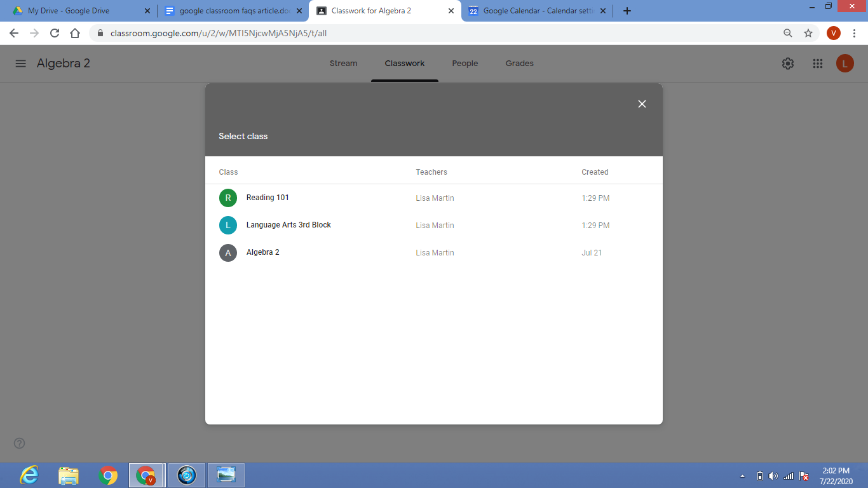868x488 pixels.
Task: Click the Algebra 2 class title
Action: point(64,64)
